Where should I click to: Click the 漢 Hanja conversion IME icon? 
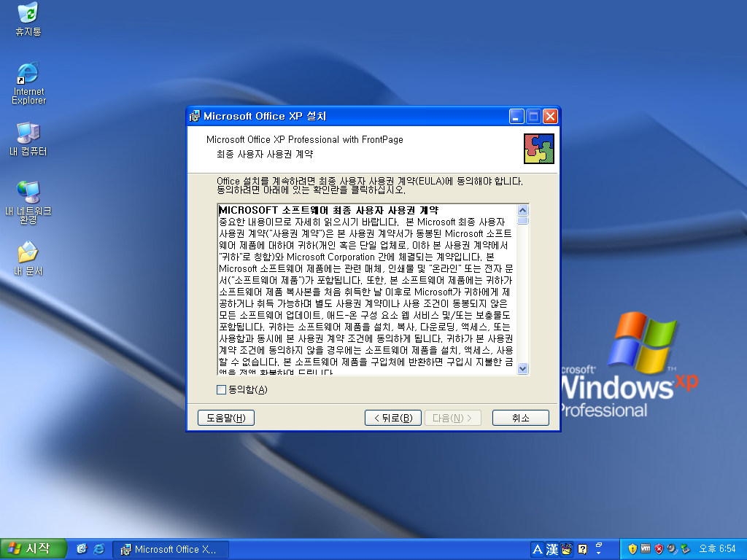[551, 550]
